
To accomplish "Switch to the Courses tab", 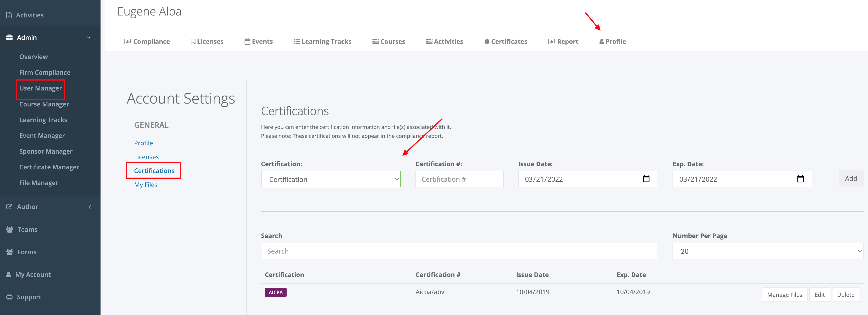I will click(389, 41).
